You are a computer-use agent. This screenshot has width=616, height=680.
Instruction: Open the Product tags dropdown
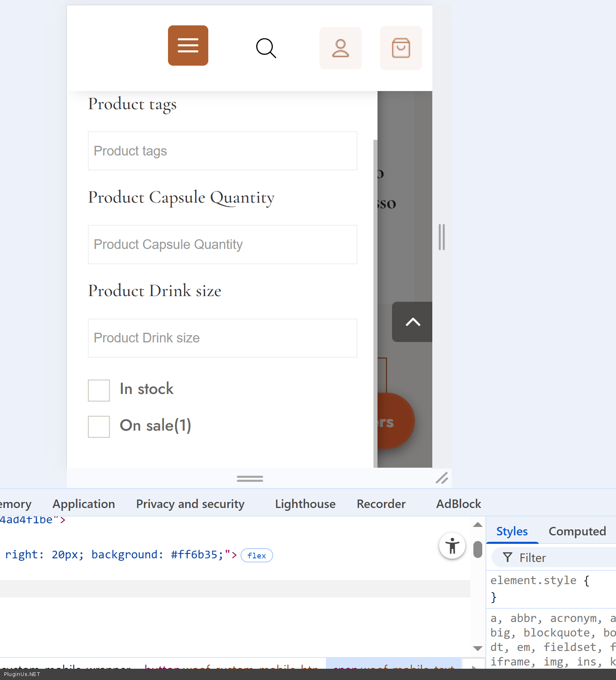click(222, 151)
